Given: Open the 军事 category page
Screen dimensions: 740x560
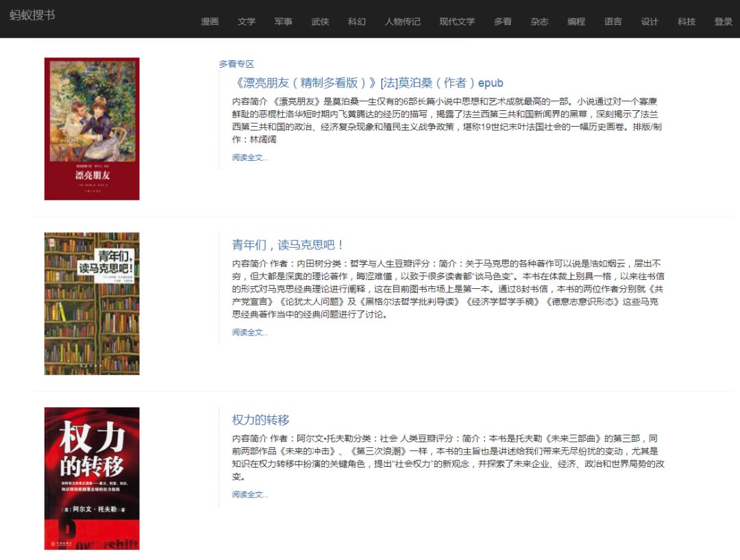Looking at the screenshot, I should click(284, 21).
